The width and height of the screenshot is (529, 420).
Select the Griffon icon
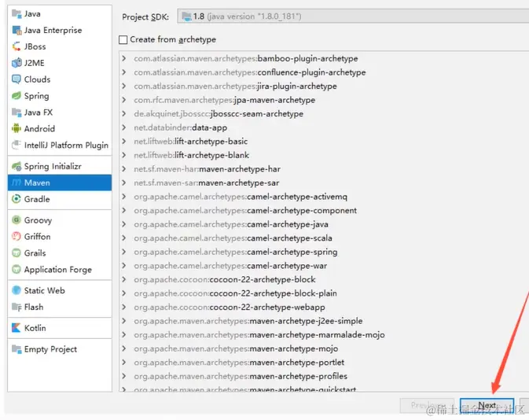click(17, 236)
